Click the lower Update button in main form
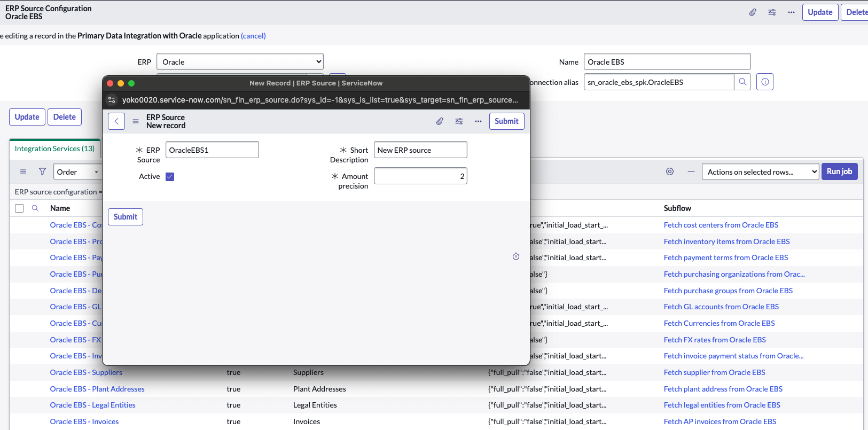The image size is (868, 430). coord(27,117)
